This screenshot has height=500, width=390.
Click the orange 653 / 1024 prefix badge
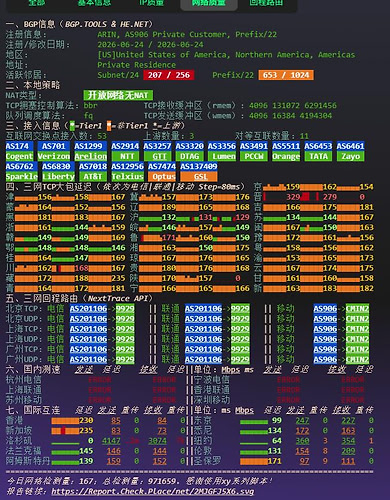(286, 75)
